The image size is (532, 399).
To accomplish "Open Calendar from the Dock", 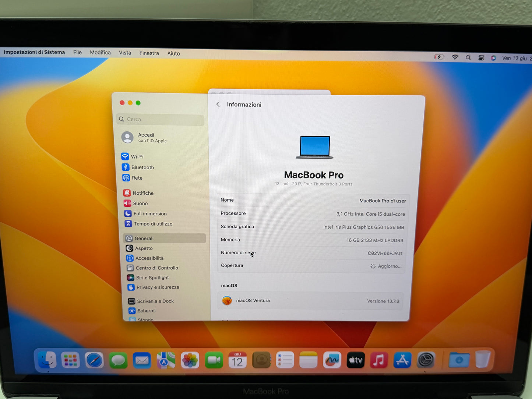I will tap(237, 360).
